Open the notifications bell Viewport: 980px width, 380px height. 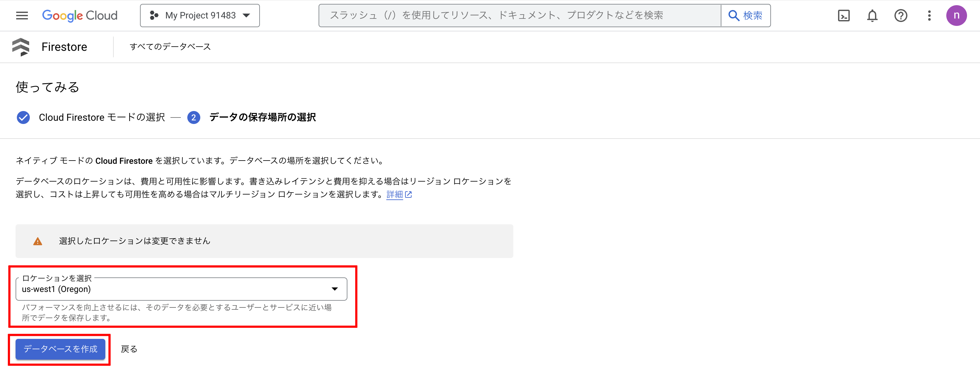coord(872,15)
